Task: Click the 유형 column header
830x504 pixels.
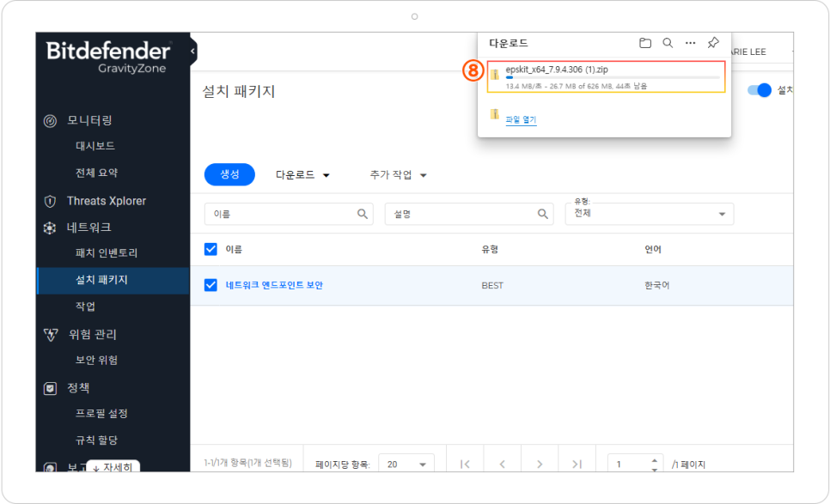Action: [490, 249]
